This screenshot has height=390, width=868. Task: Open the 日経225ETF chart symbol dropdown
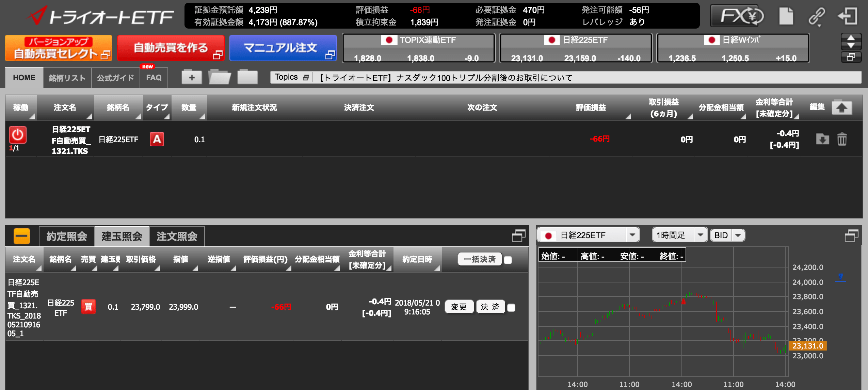[x=632, y=235]
